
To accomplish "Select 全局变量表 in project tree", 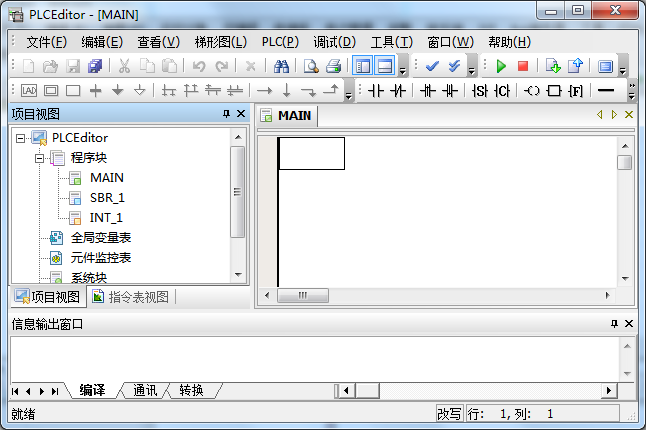I will pyautogui.click(x=101, y=238).
